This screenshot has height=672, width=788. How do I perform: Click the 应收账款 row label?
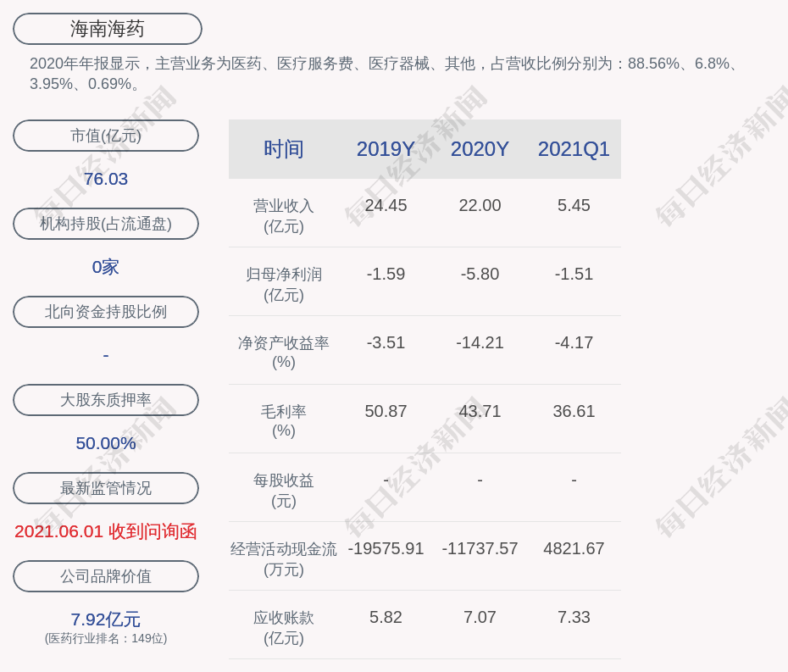(284, 627)
